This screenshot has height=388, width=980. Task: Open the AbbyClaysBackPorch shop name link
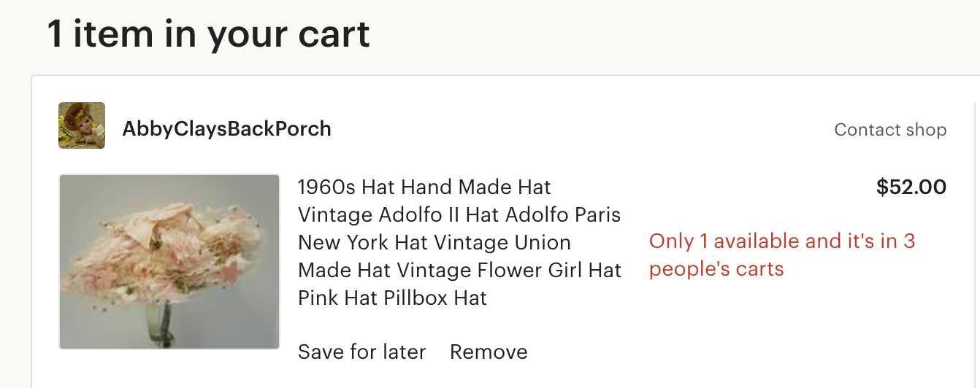(226, 129)
